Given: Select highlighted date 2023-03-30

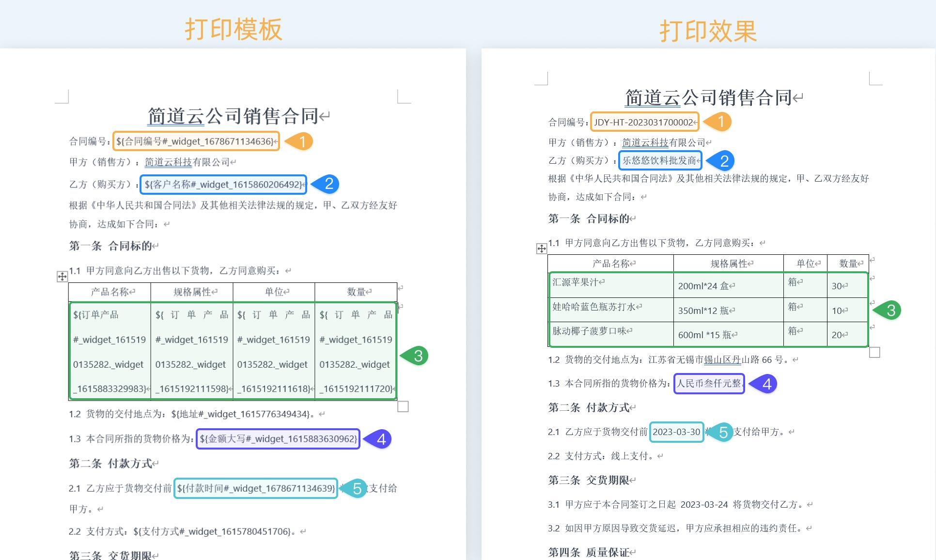Looking at the screenshot, I should 676,432.
